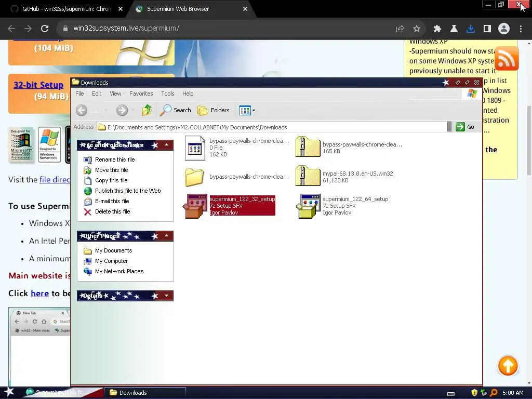Collapse the Other Places panel
Image resolution: width=532 pixels, height=399 pixels.
pos(166,236)
